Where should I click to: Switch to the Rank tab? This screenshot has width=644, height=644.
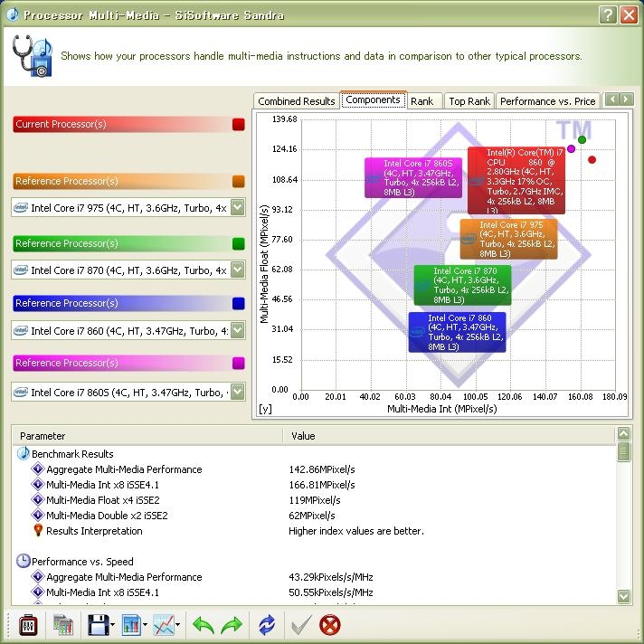423,101
